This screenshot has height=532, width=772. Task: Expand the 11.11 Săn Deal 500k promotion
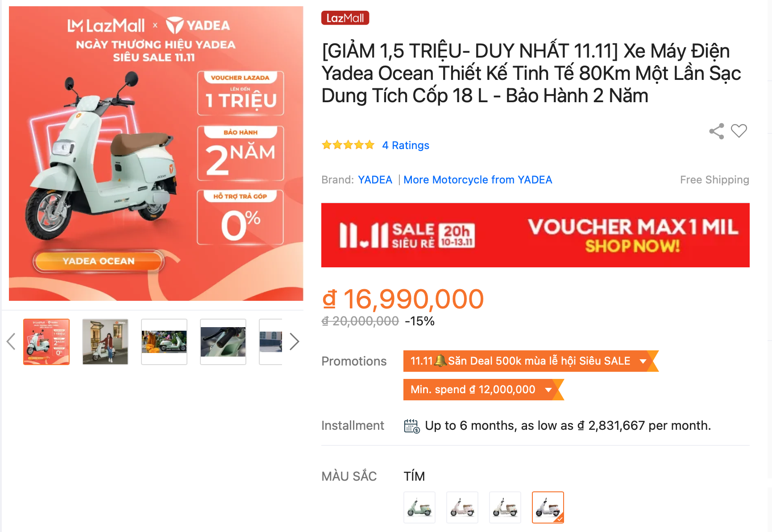531,361
